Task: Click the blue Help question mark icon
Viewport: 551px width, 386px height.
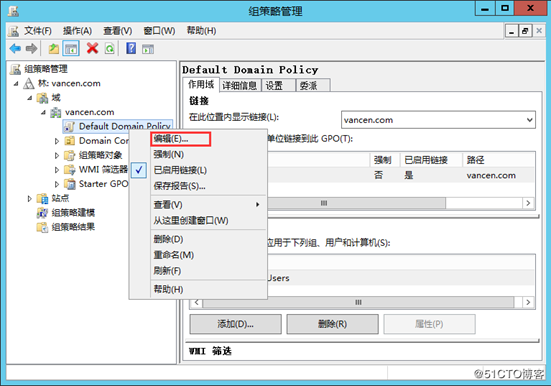Action: click(131, 49)
